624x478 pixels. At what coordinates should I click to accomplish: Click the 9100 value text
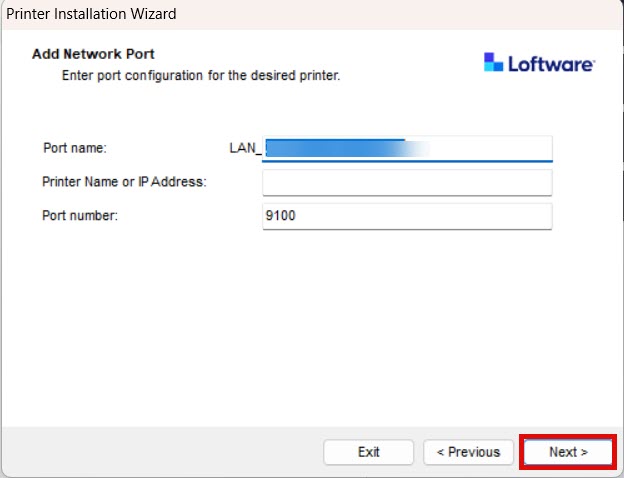click(281, 216)
